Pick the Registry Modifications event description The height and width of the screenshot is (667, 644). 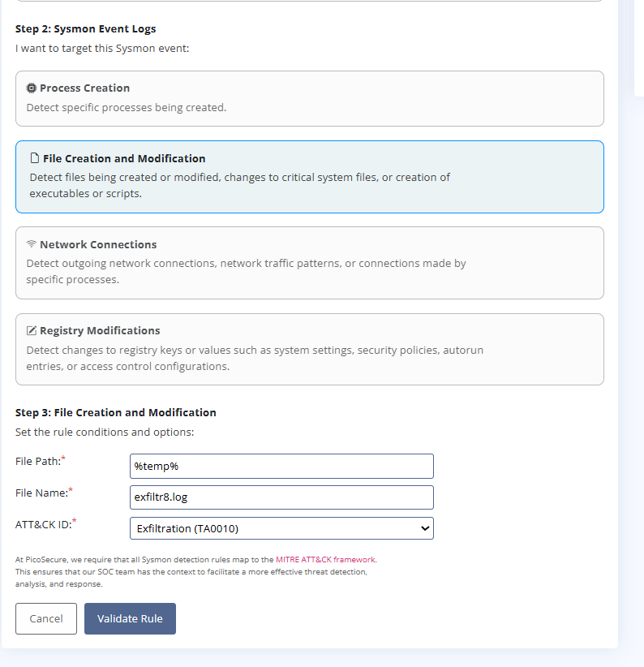click(255, 358)
